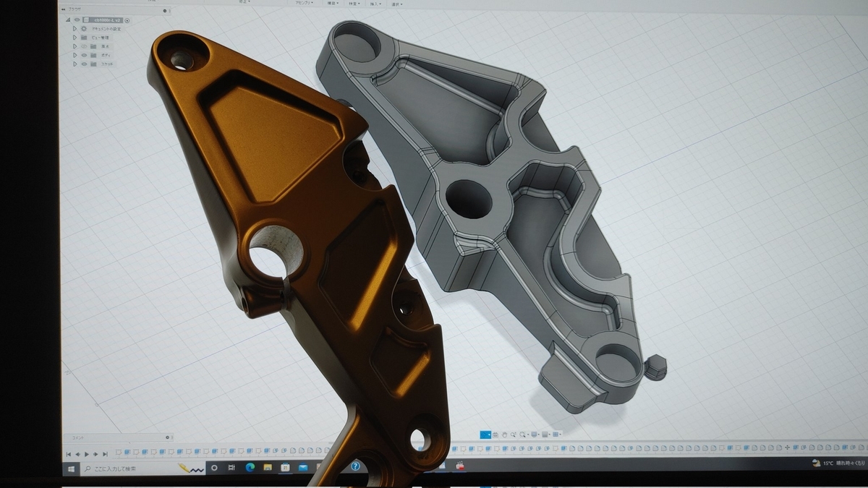Viewport: 868px width, 488px height.
Task: Open Microsoft Store from taskbar
Action: [x=285, y=468]
